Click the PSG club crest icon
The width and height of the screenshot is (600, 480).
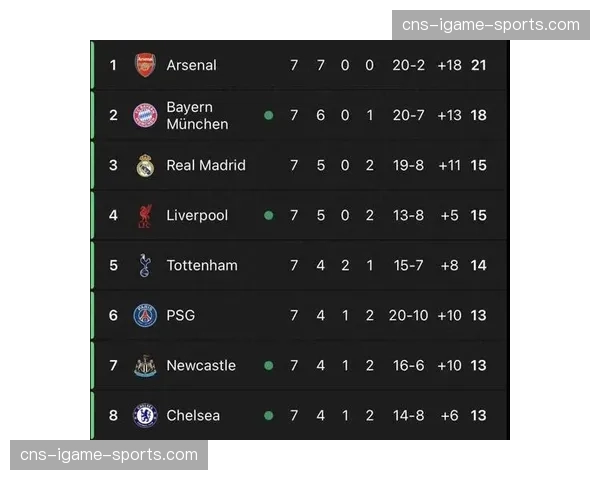(145, 315)
